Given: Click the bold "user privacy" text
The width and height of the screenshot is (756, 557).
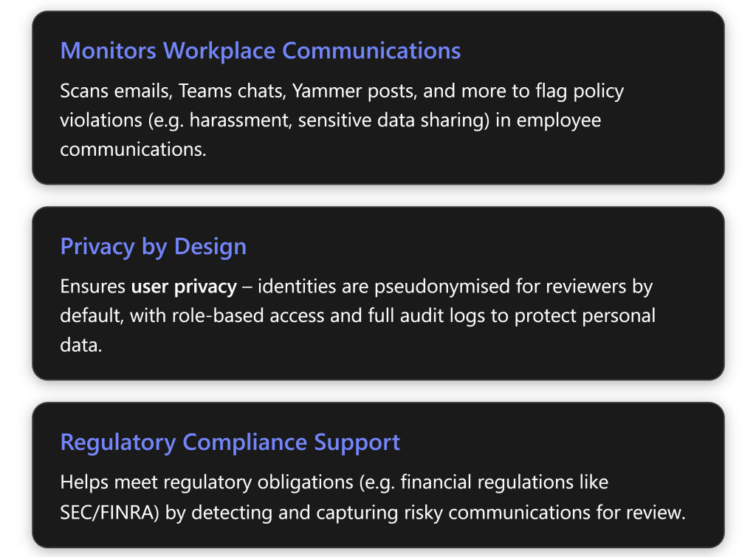Looking at the screenshot, I should tap(184, 287).
